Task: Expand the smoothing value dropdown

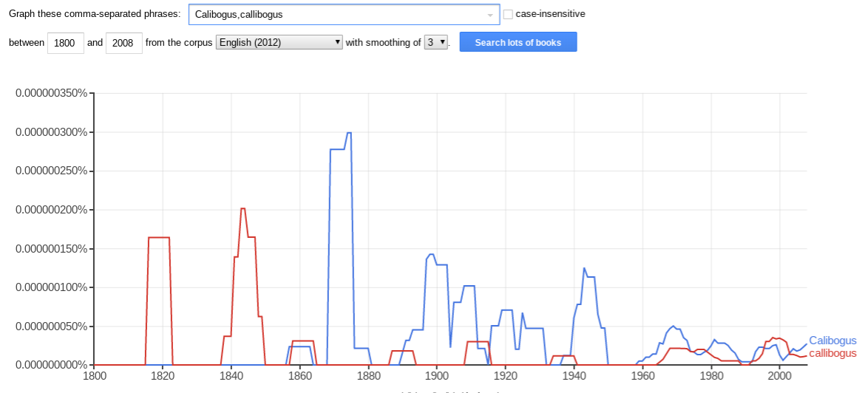Action: pyautogui.click(x=436, y=42)
